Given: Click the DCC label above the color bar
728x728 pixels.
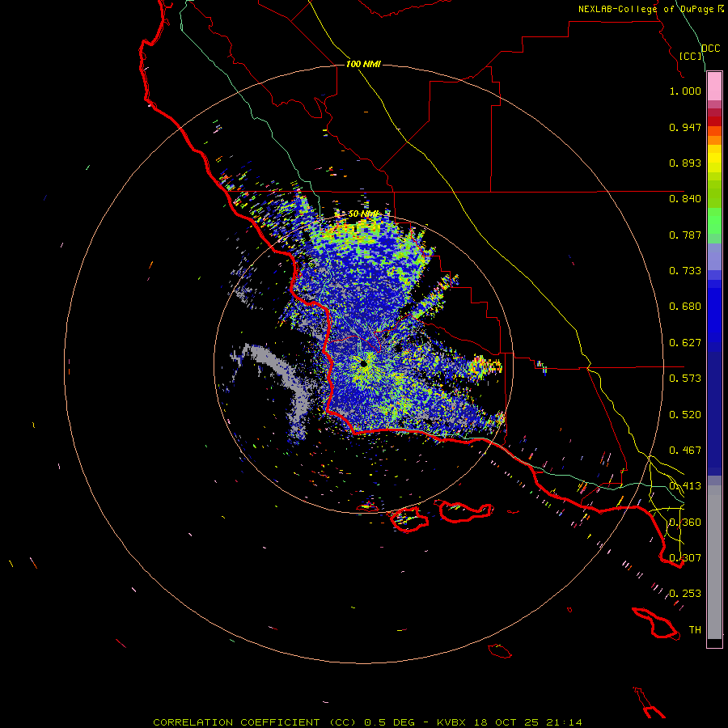Looking at the screenshot, I should pyautogui.click(x=711, y=49).
